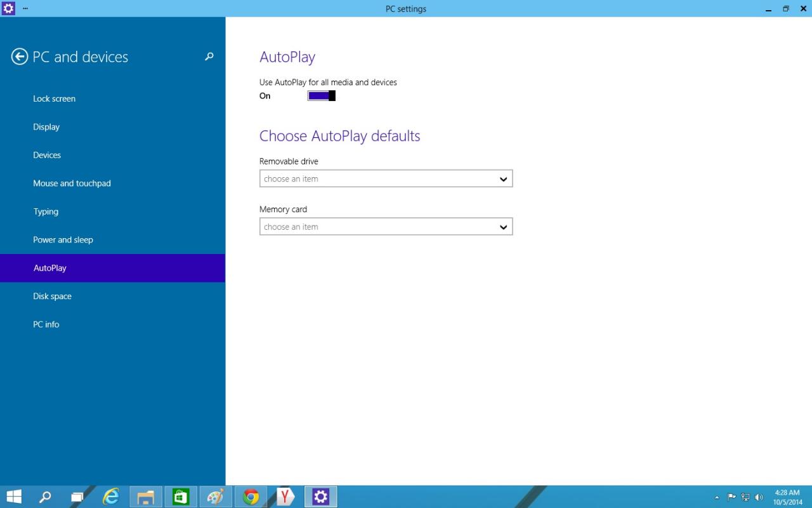Click the 'Use AutoPlay for all media and devices' label
The height and width of the screenshot is (508, 812).
click(x=328, y=83)
